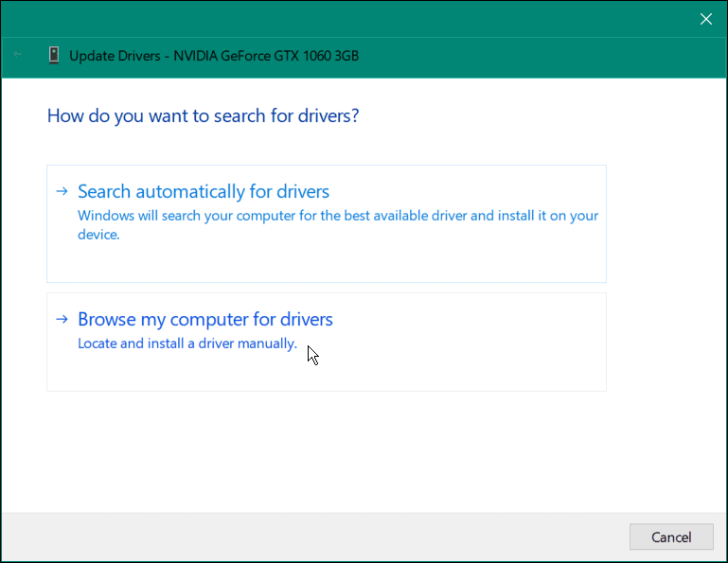Click the Cancel button
Image resolution: width=728 pixels, height=563 pixels.
point(671,537)
